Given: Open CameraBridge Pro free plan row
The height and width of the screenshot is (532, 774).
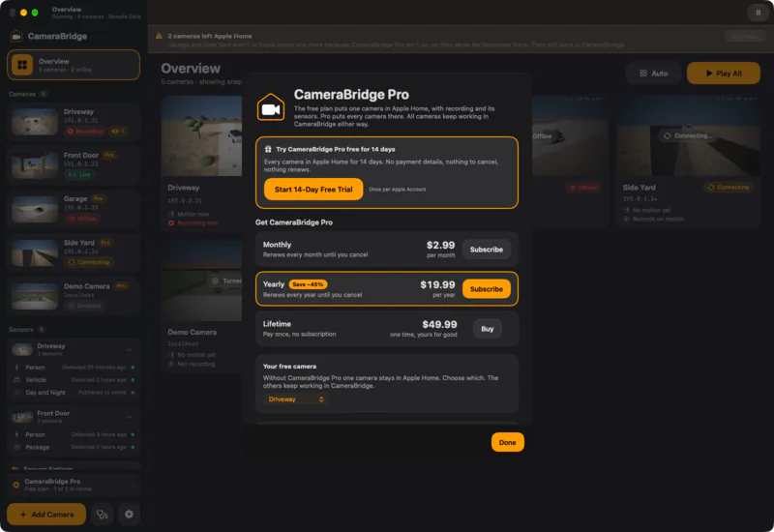Looking at the screenshot, I should (x=74, y=485).
